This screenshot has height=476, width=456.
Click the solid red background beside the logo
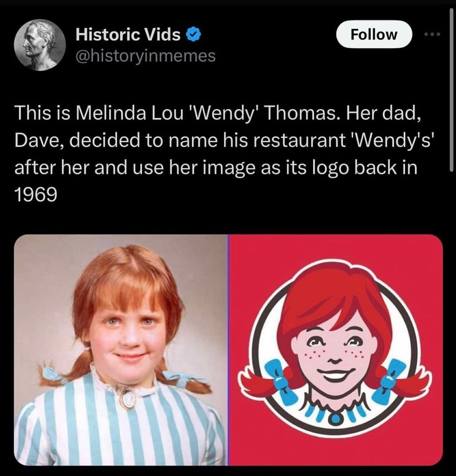(x=419, y=272)
